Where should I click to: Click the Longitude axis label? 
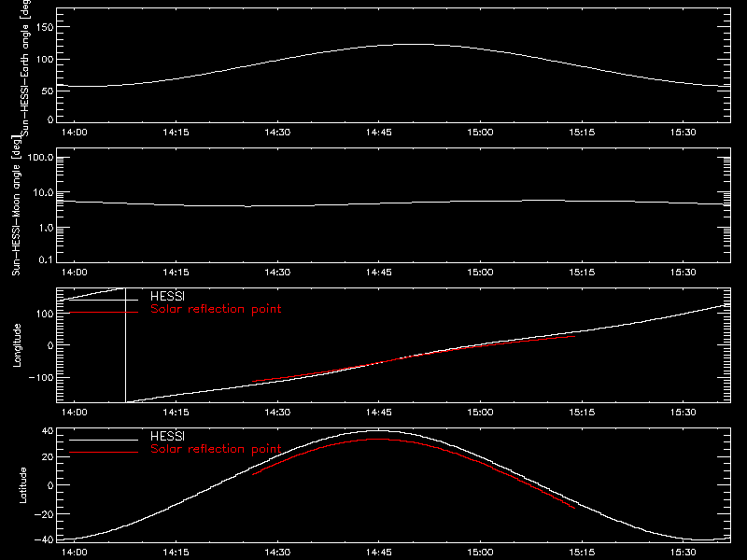17,344
